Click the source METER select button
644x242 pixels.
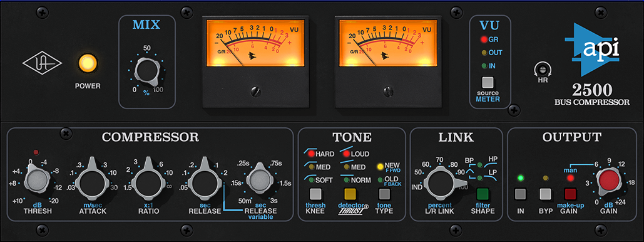(x=488, y=82)
